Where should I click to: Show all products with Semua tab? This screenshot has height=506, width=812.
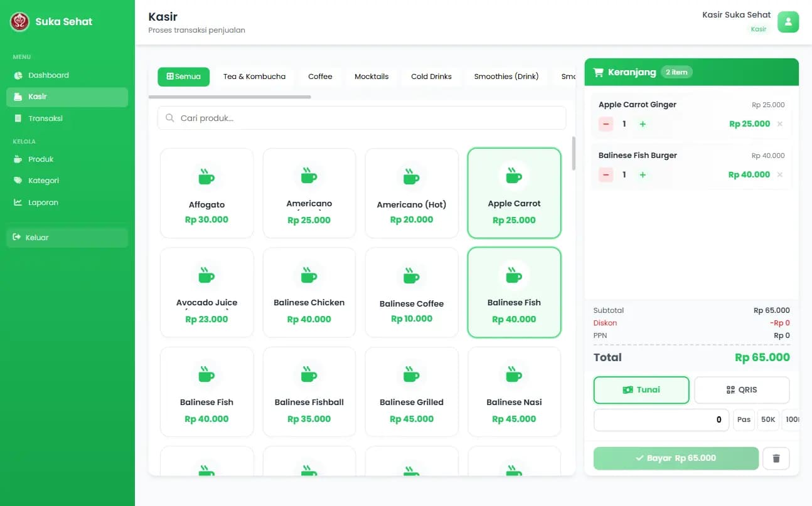[183, 76]
